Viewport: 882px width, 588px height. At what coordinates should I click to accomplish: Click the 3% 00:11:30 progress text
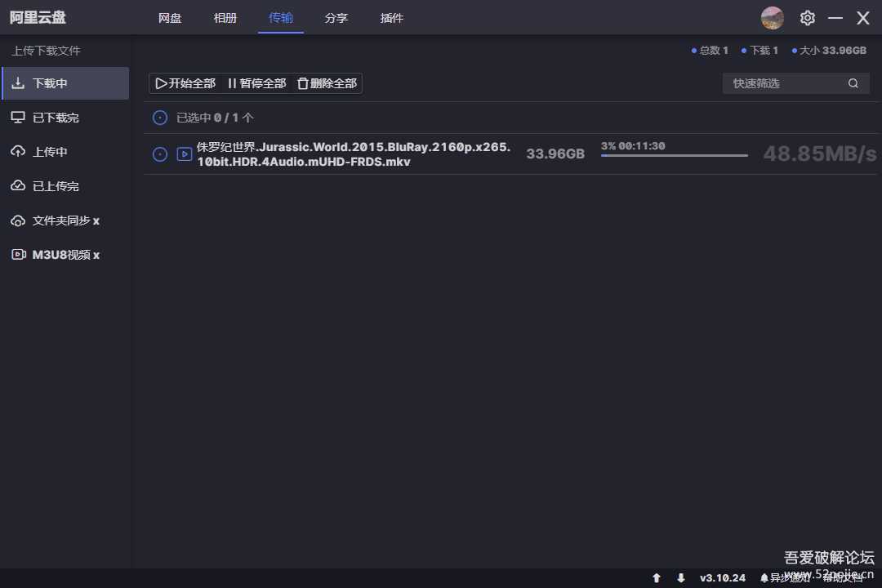click(633, 146)
